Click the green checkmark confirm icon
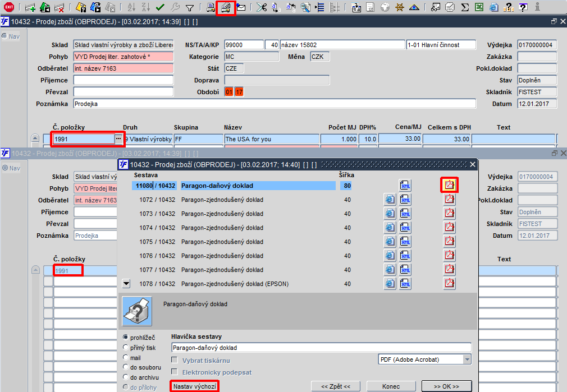 (x=160, y=7)
